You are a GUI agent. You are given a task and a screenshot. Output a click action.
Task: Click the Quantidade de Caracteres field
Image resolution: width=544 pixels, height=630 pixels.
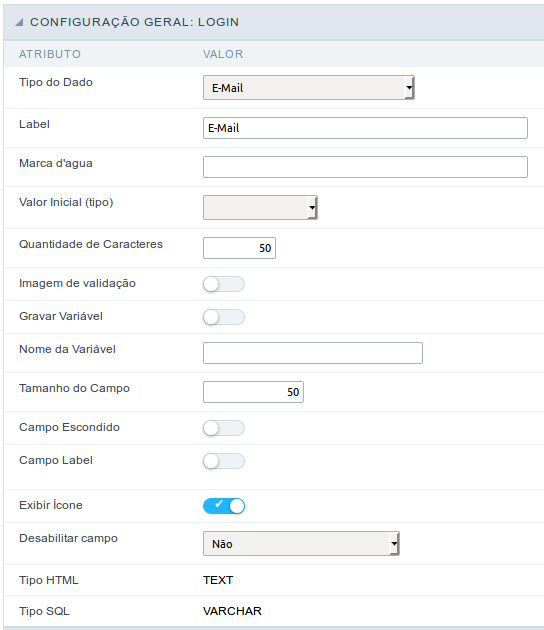[x=239, y=248]
